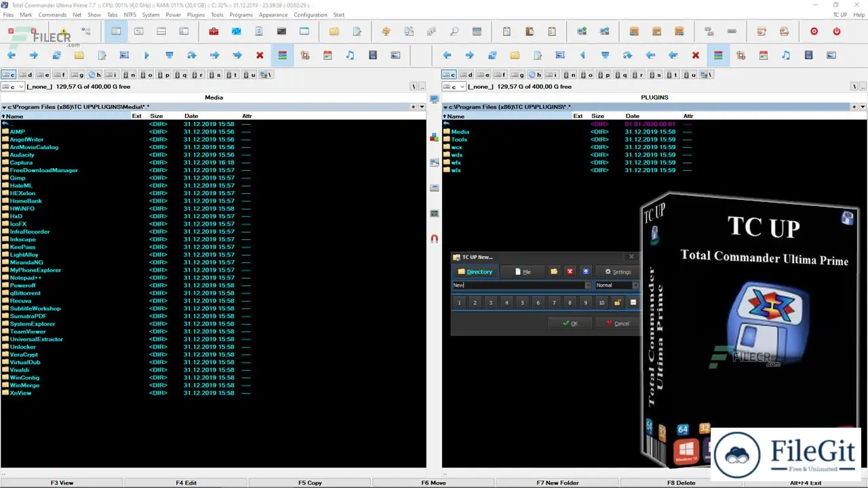Click right panel refresh icon
Viewport: 868px width, 488px height.
[x=492, y=55]
